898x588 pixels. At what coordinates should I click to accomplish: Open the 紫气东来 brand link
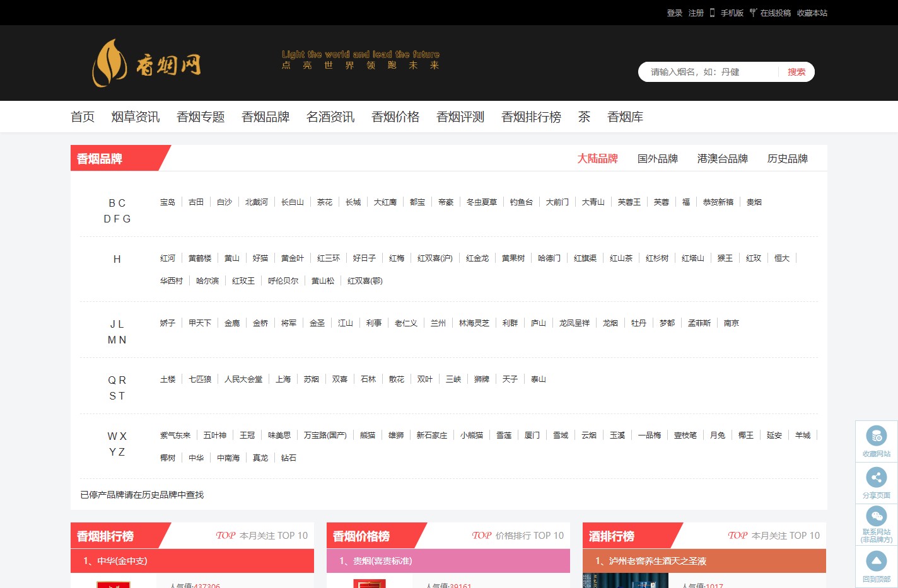(x=175, y=435)
